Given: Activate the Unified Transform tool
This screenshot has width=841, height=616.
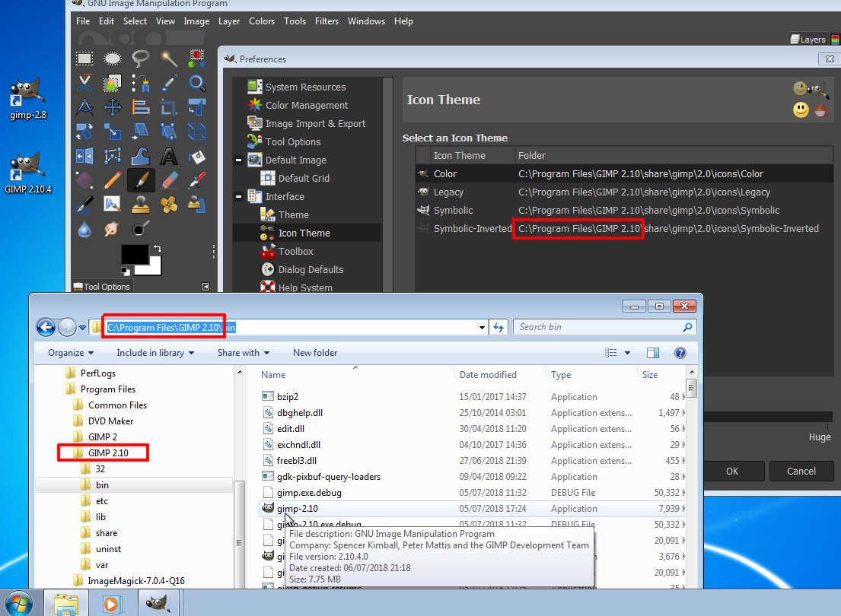Looking at the screenshot, I should point(197,107).
